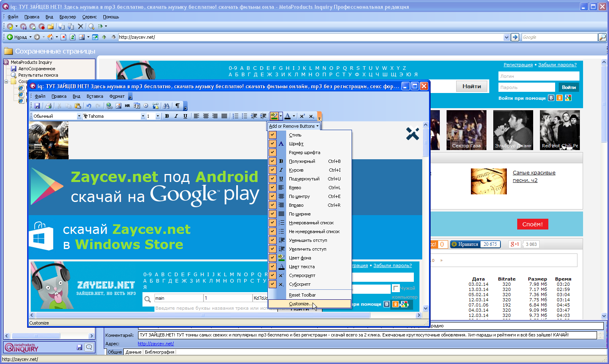Click the http://zaycev.net/ address link

(x=156, y=344)
